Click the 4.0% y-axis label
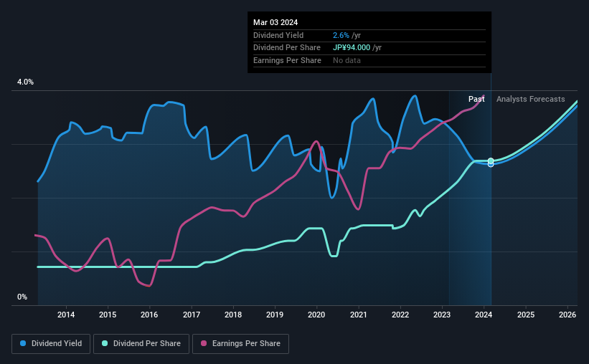This screenshot has width=589, height=364. [25, 82]
